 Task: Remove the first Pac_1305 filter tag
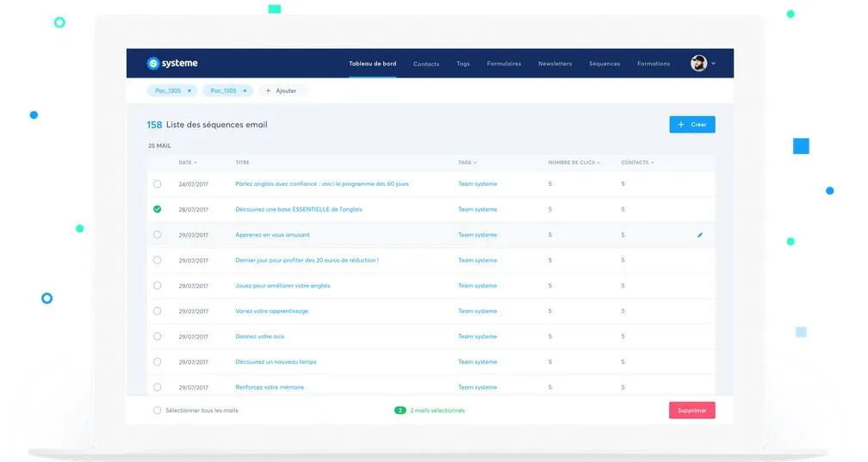189,90
